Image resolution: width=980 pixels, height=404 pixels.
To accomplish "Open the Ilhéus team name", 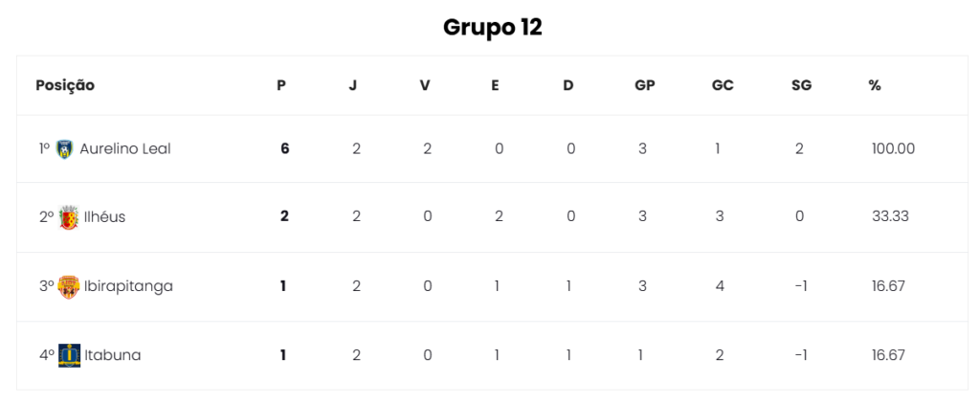I will (104, 217).
